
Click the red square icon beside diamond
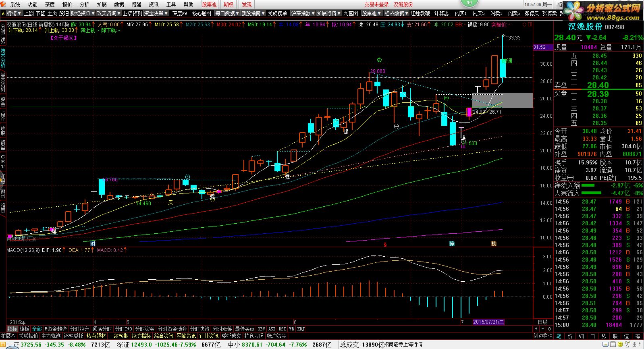(529, 25)
